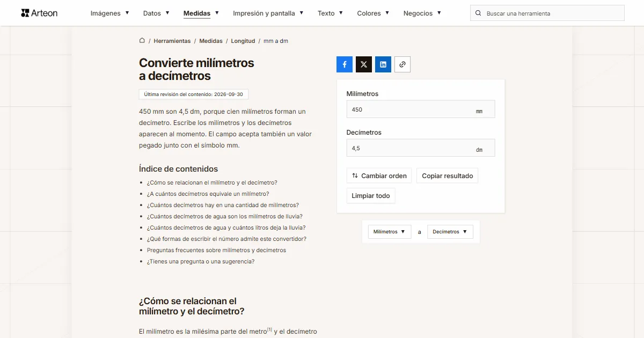Focus the Milímetros input field
Screen dimensions: 644x338
click(x=421, y=109)
